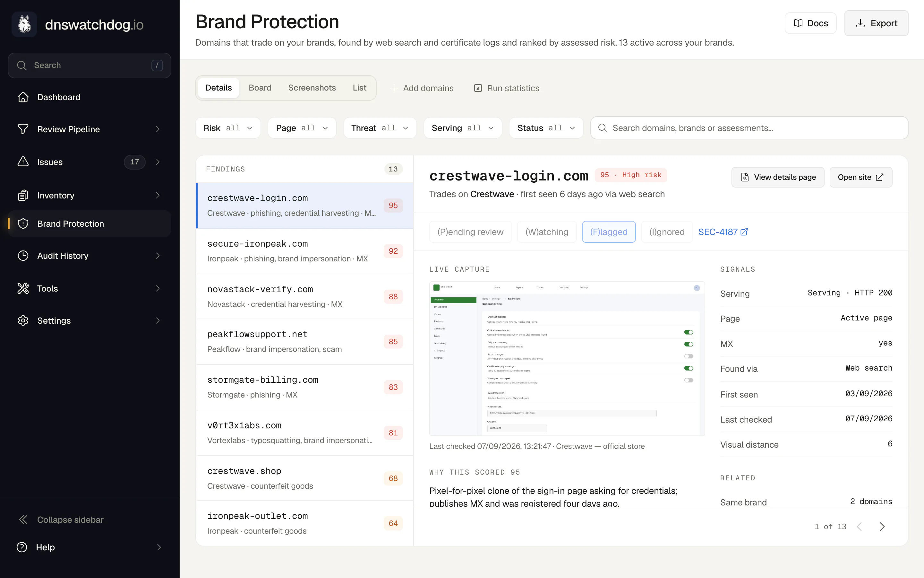The width and height of the screenshot is (924, 578).
Task: Click the sidebar Search field
Action: [89, 66]
